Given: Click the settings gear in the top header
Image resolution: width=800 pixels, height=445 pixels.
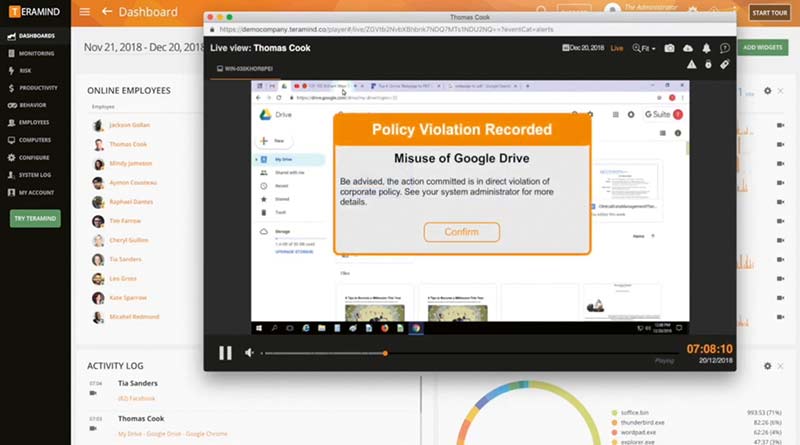Looking at the screenshot, I should pos(692,10).
